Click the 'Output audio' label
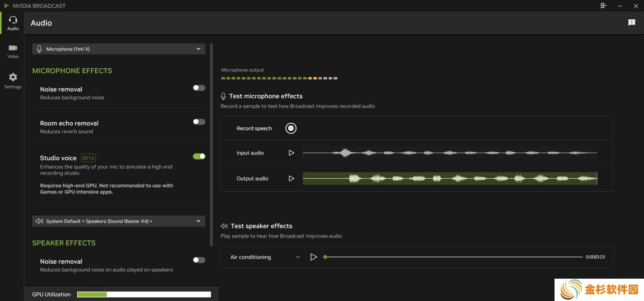This screenshot has width=644, height=301. coord(252,178)
